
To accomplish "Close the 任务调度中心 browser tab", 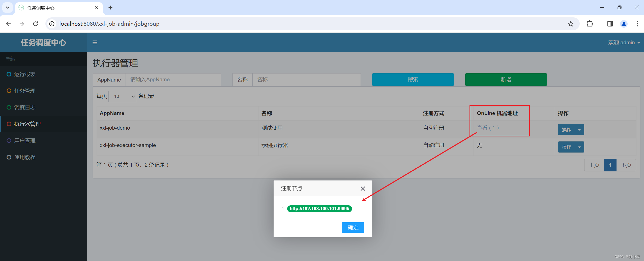I will pos(97,8).
